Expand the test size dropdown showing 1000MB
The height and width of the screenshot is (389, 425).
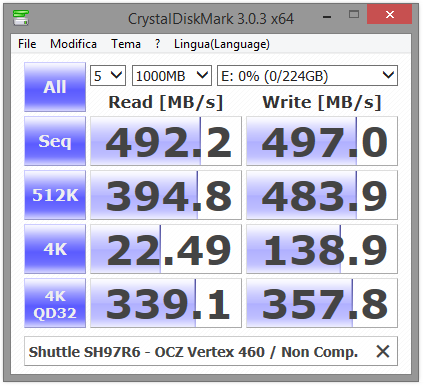[172, 76]
